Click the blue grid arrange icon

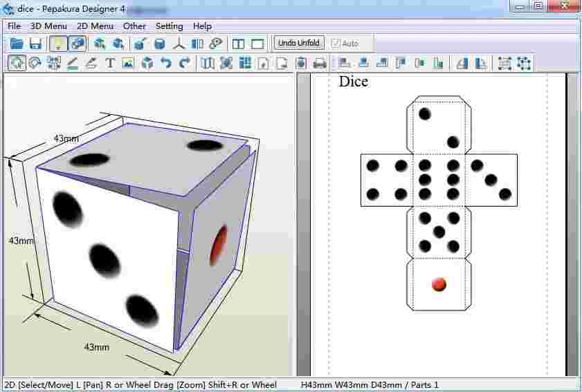pos(245,63)
